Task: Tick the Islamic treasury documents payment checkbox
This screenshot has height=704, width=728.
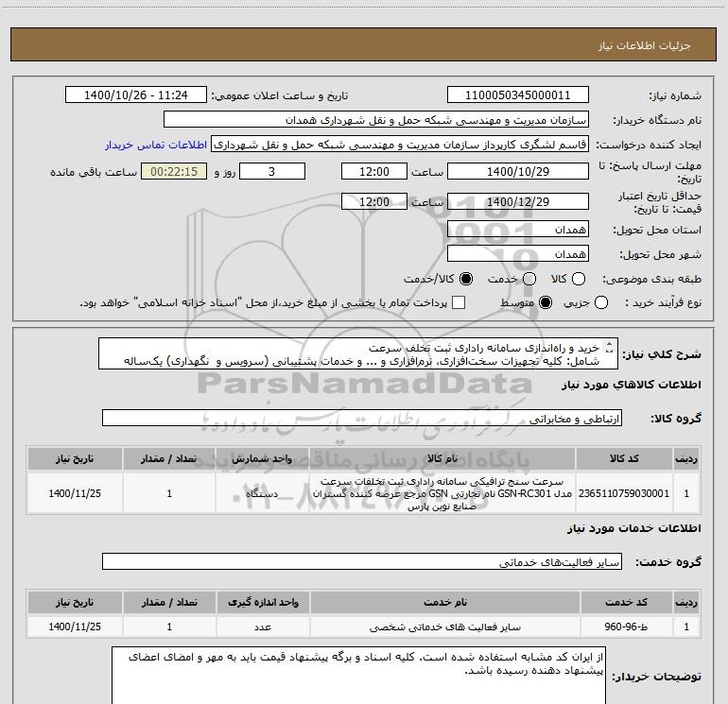Action: click(x=459, y=302)
